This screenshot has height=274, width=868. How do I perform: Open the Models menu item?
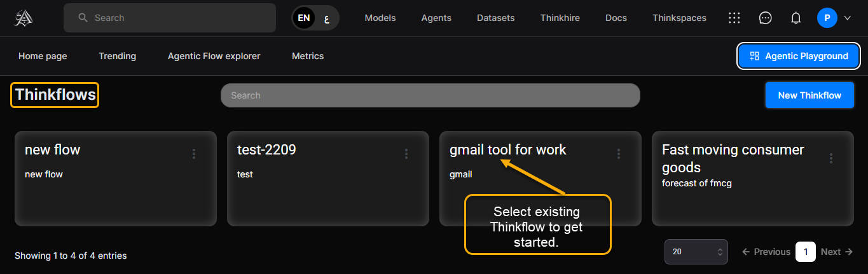tap(380, 18)
